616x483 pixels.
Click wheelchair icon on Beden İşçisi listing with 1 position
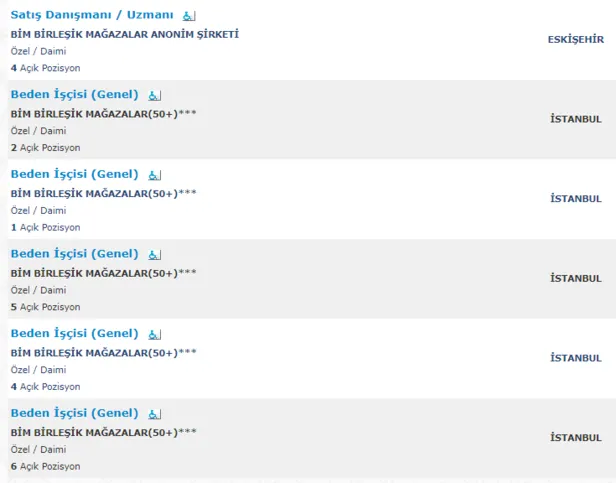click(154, 175)
